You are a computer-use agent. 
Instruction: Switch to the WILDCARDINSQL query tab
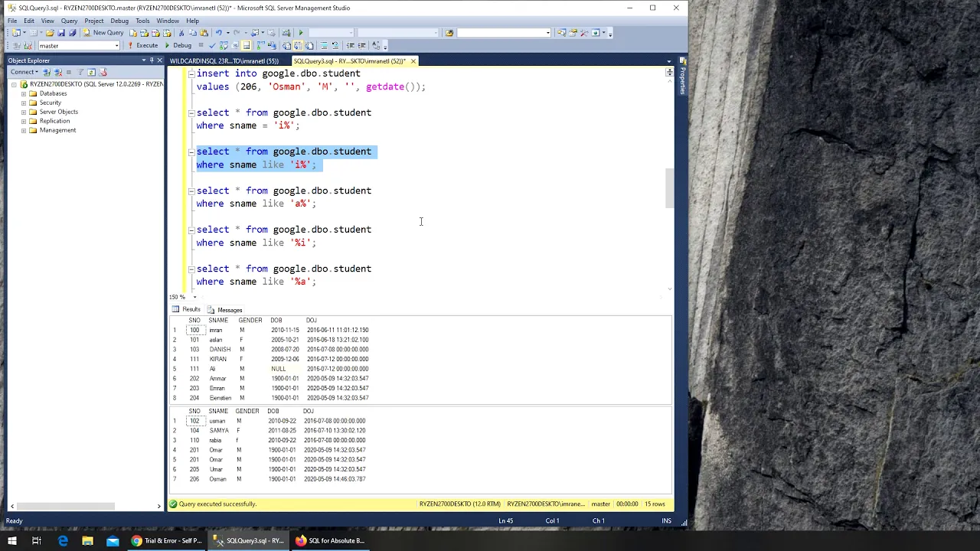click(x=224, y=61)
